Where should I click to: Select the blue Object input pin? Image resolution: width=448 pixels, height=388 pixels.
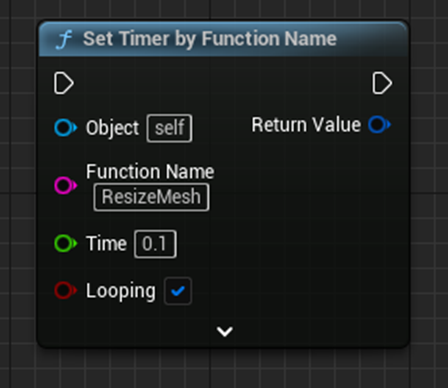click(x=65, y=128)
